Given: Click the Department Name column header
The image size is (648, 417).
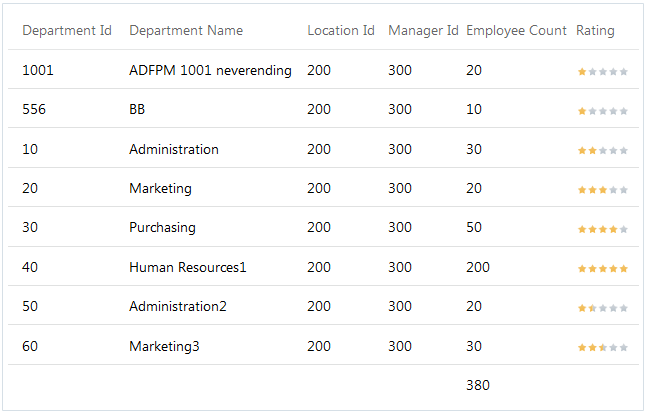Looking at the screenshot, I should tap(186, 31).
